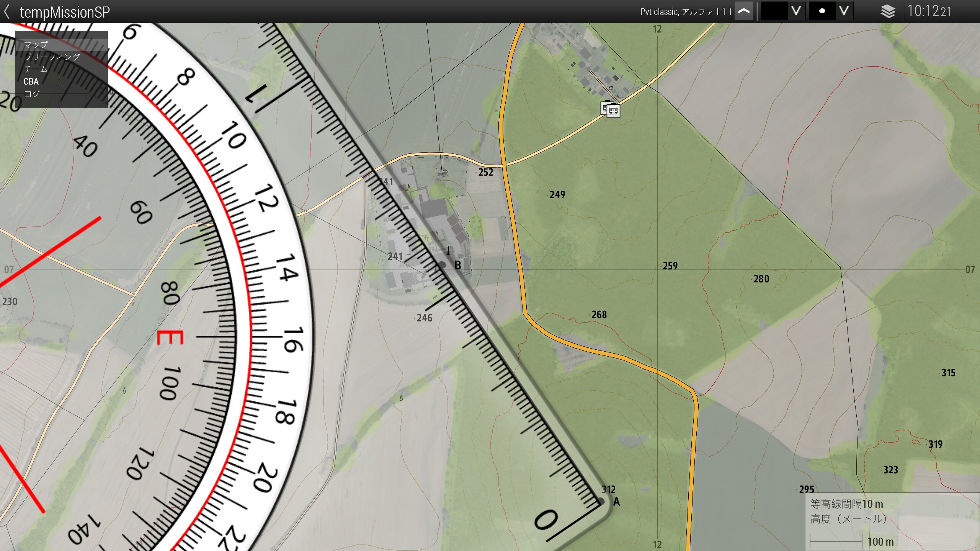980x551 pixels.
Task: Click the 100 m scale bar
Action: tap(836, 542)
